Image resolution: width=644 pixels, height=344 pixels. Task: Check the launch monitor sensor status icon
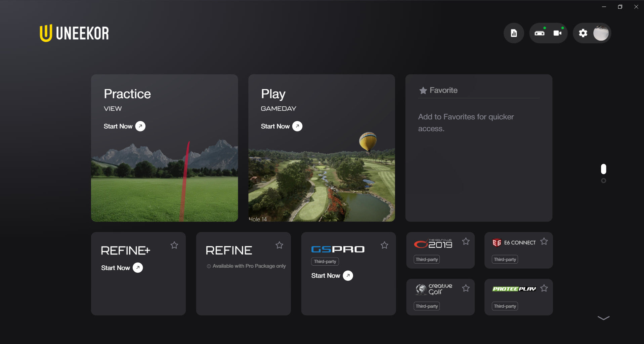pos(540,33)
